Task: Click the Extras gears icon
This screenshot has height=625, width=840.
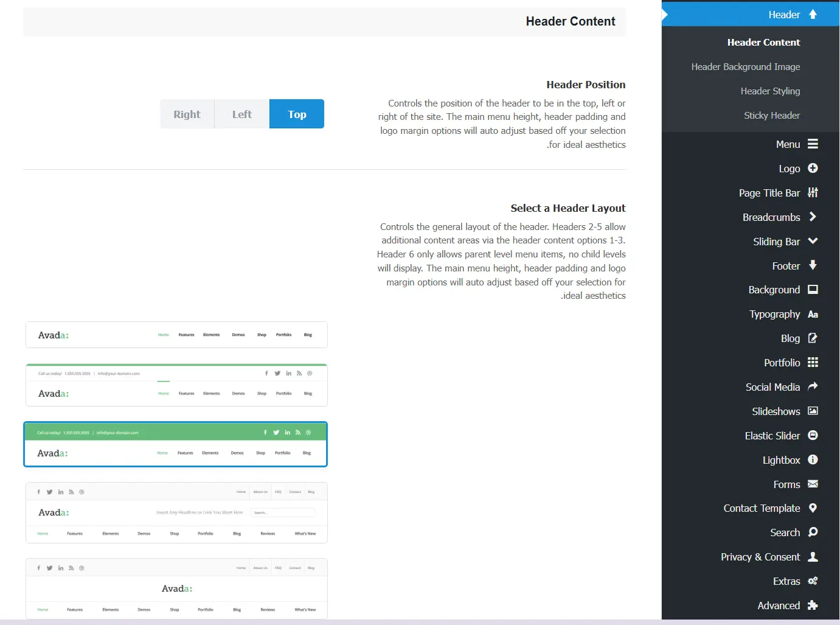Action: click(813, 581)
